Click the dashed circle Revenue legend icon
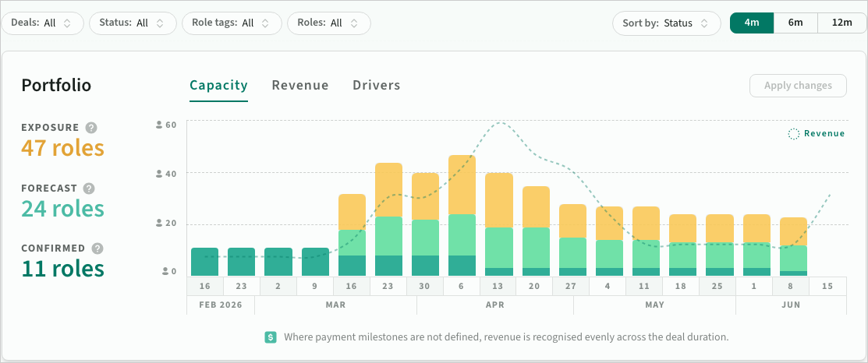The height and width of the screenshot is (363, 868). (x=794, y=134)
